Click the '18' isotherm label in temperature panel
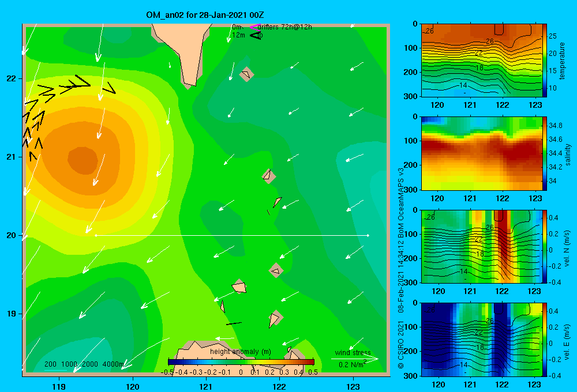 coord(479,68)
